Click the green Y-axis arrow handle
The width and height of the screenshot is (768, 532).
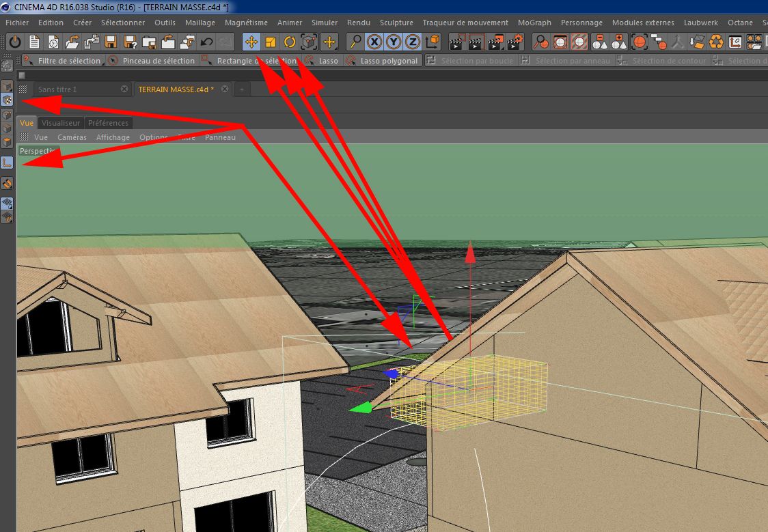click(360, 407)
